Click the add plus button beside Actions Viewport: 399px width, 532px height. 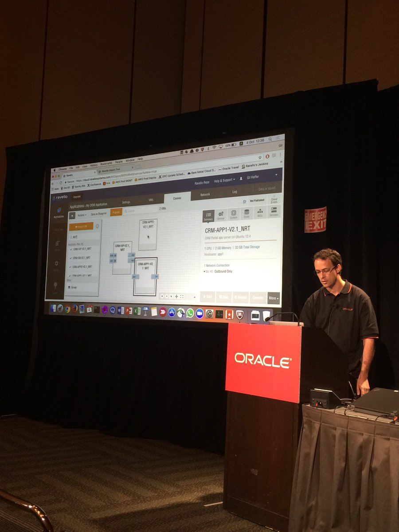click(x=72, y=215)
